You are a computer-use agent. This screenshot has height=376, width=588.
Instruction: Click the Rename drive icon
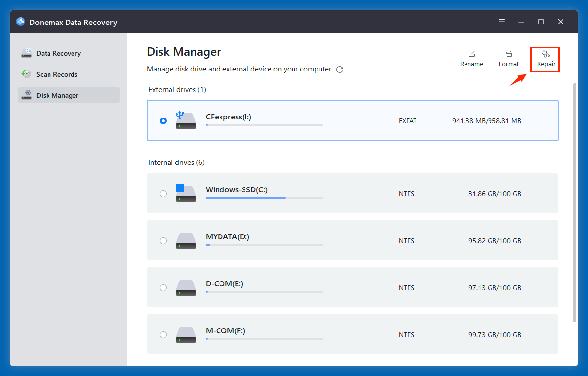471,54
